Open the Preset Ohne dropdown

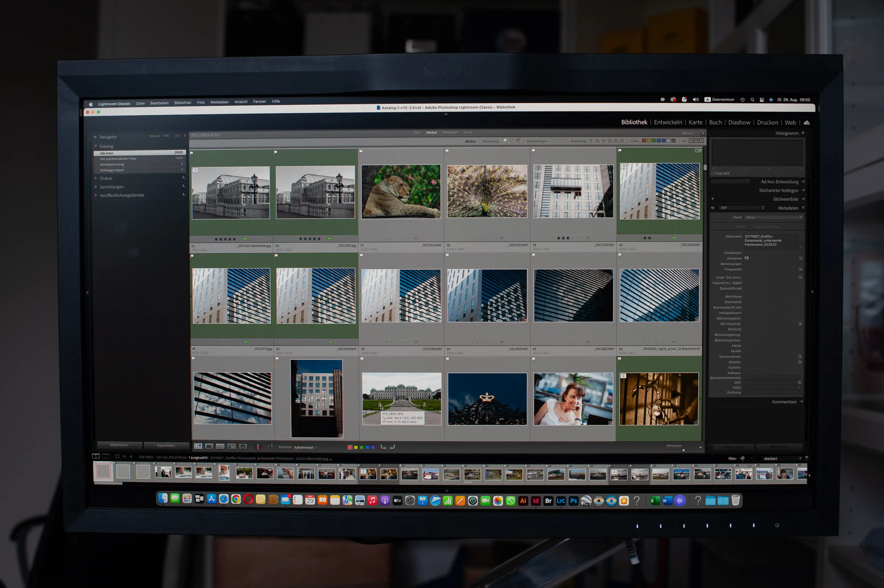tap(773, 218)
